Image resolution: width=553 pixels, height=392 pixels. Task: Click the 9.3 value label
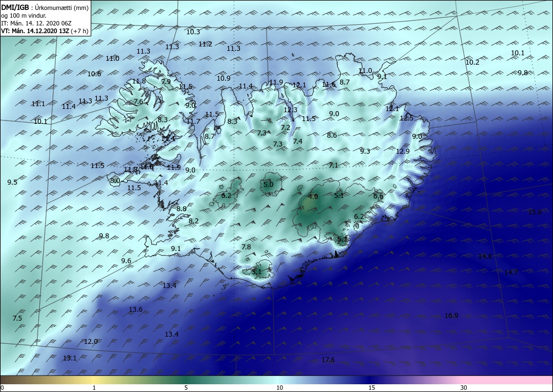pos(365,151)
